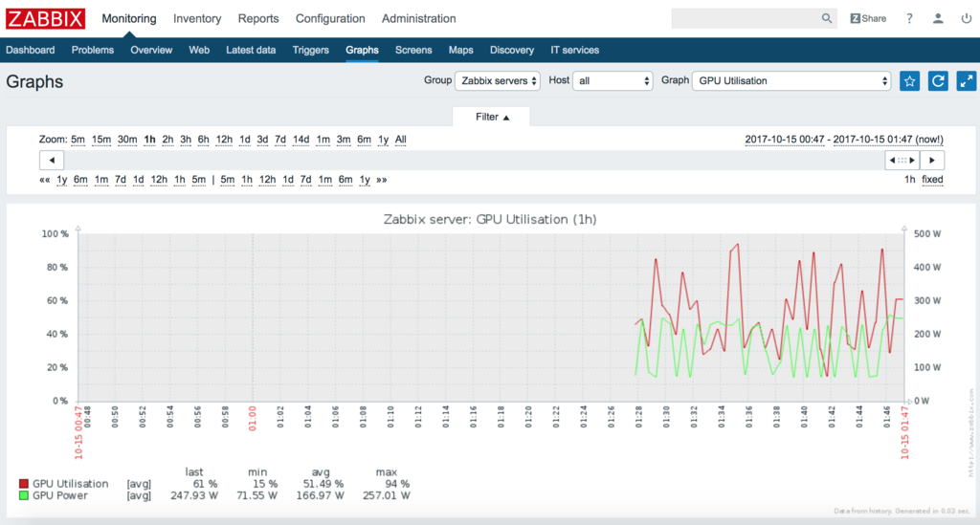Open the Reports menu
The height and width of the screenshot is (525, 980).
tap(258, 19)
